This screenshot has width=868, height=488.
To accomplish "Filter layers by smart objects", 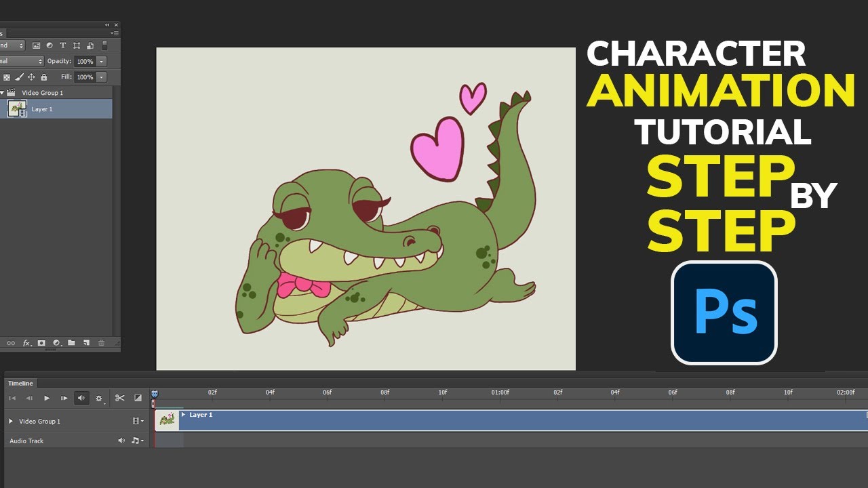I will point(90,45).
